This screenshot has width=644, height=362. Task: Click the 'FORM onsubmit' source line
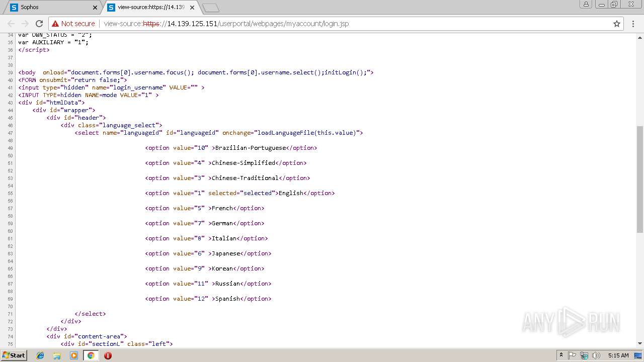point(73,80)
